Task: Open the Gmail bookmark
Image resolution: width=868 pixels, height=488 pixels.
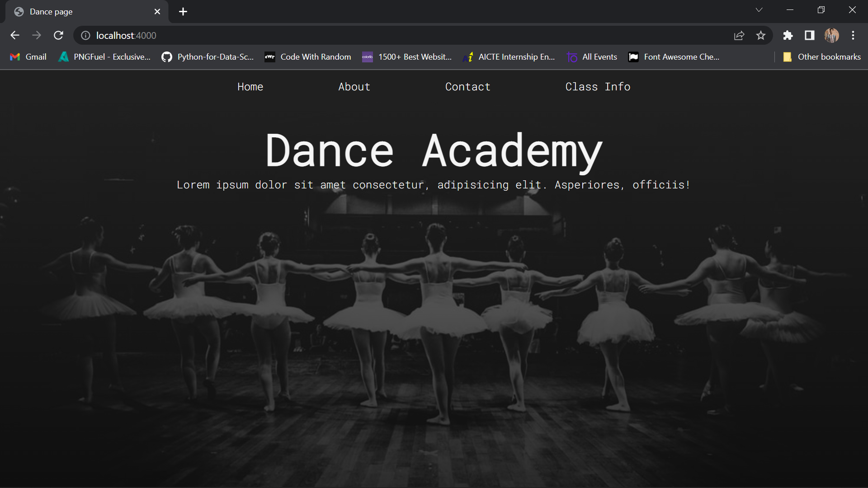Action: coord(28,57)
